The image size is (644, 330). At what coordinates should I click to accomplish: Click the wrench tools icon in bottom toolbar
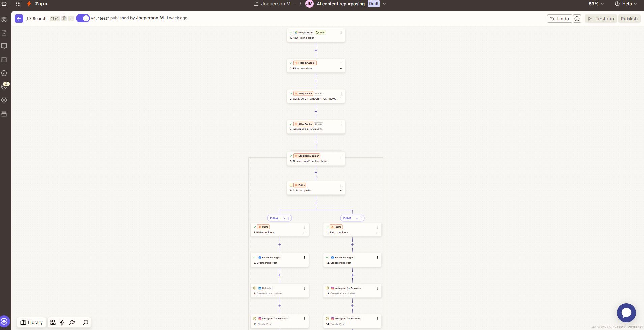(72, 322)
